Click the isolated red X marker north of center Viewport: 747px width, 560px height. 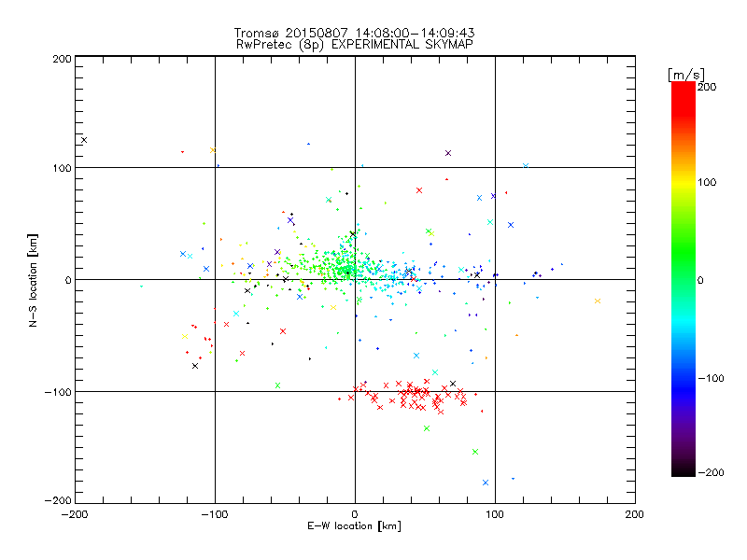click(x=419, y=190)
